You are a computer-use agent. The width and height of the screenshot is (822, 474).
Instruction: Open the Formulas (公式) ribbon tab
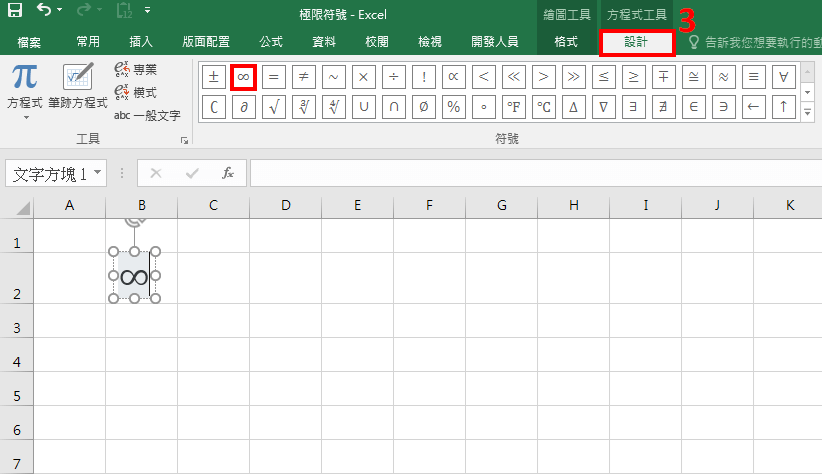pyautogui.click(x=270, y=42)
